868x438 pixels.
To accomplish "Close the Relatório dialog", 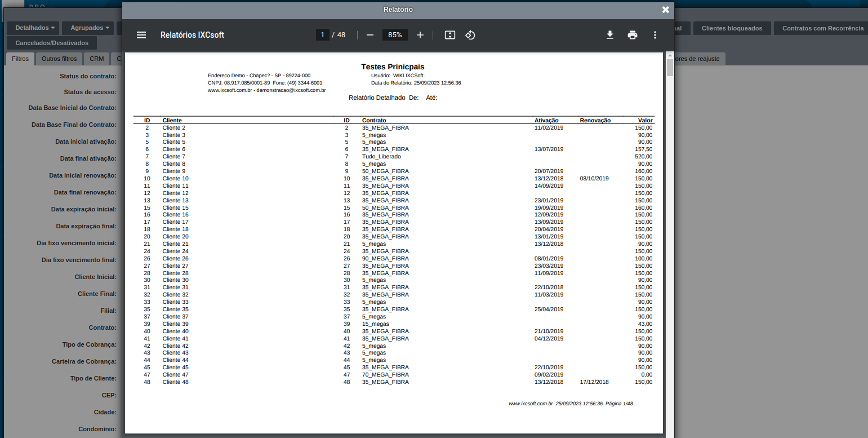I will (x=666, y=10).
